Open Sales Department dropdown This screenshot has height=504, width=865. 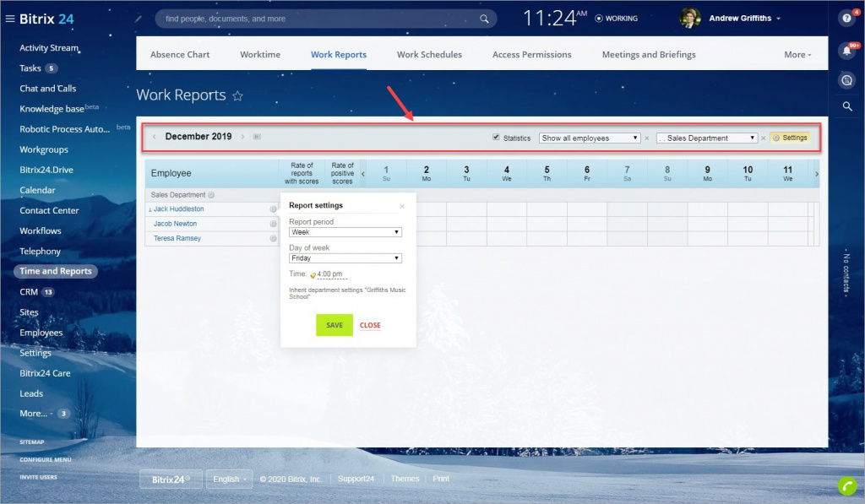[707, 138]
